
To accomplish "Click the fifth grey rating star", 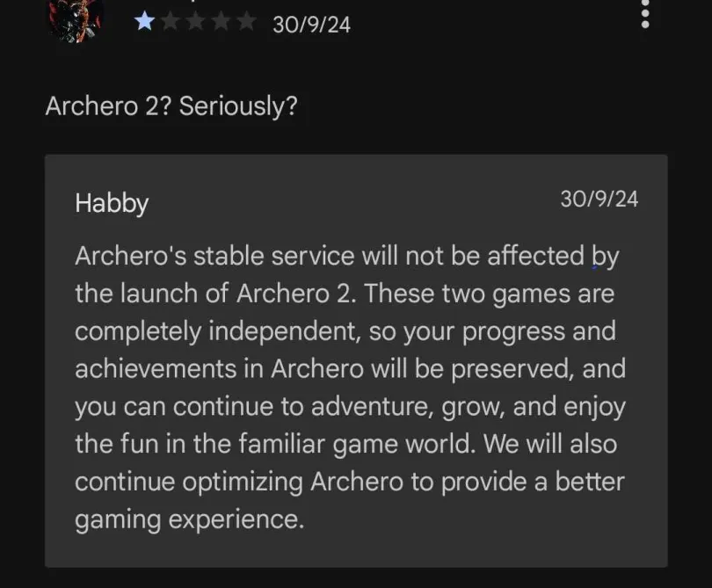I will click(x=246, y=21).
